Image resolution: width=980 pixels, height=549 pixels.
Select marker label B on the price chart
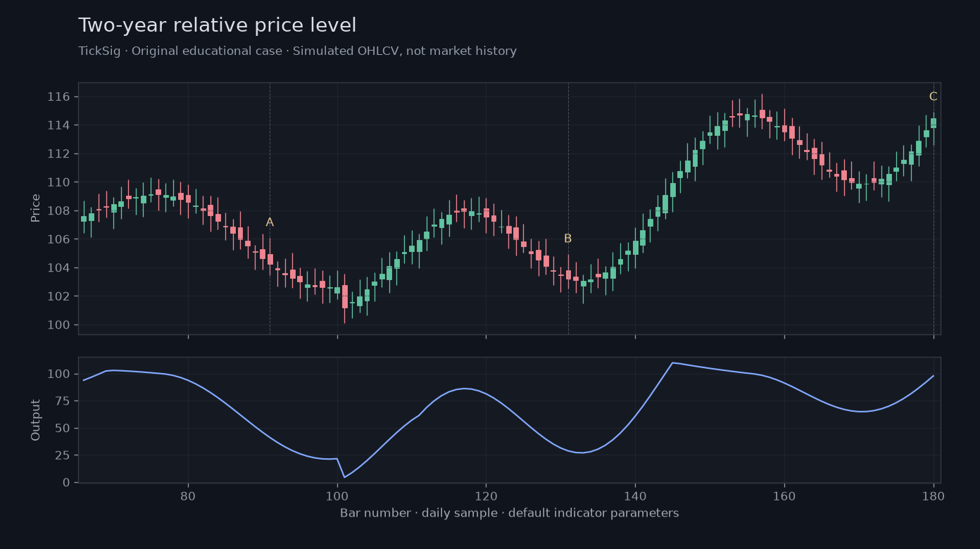click(568, 239)
